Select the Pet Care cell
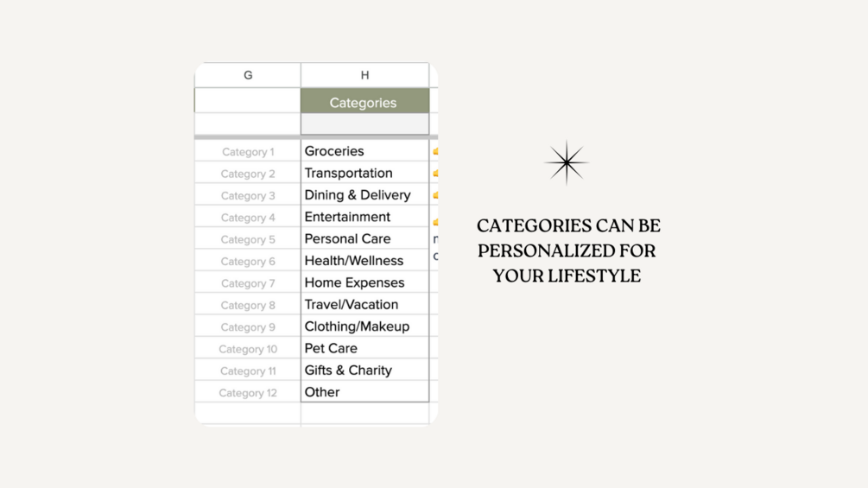This screenshot has width=868, height=488. 364,348
